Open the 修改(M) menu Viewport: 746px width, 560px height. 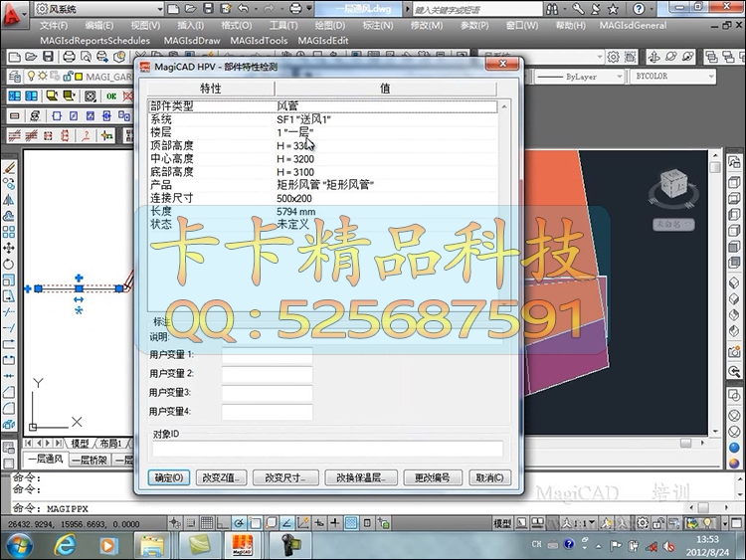(427, 25)
